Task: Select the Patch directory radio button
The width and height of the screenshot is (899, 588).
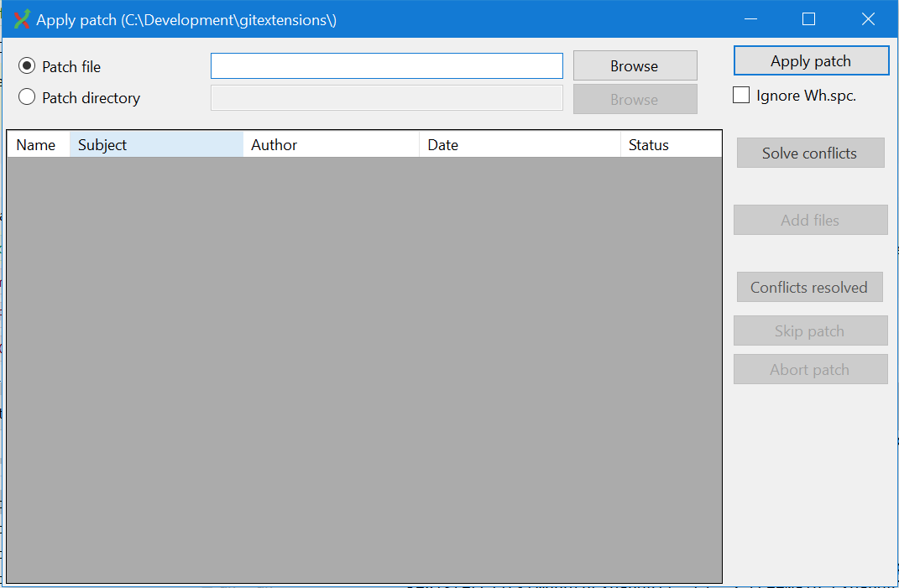Action: click(x=27, y=97)
